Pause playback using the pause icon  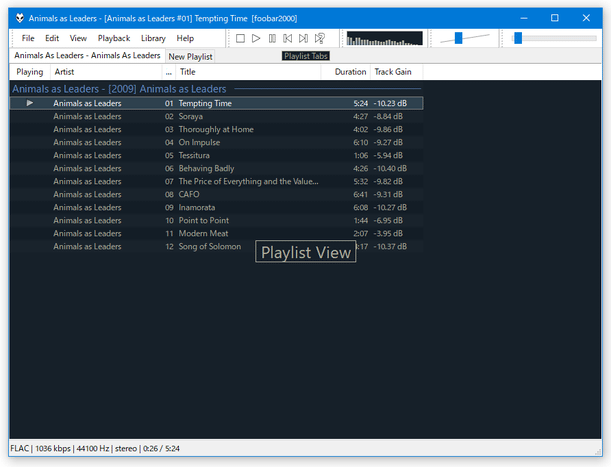pos(272,38)
